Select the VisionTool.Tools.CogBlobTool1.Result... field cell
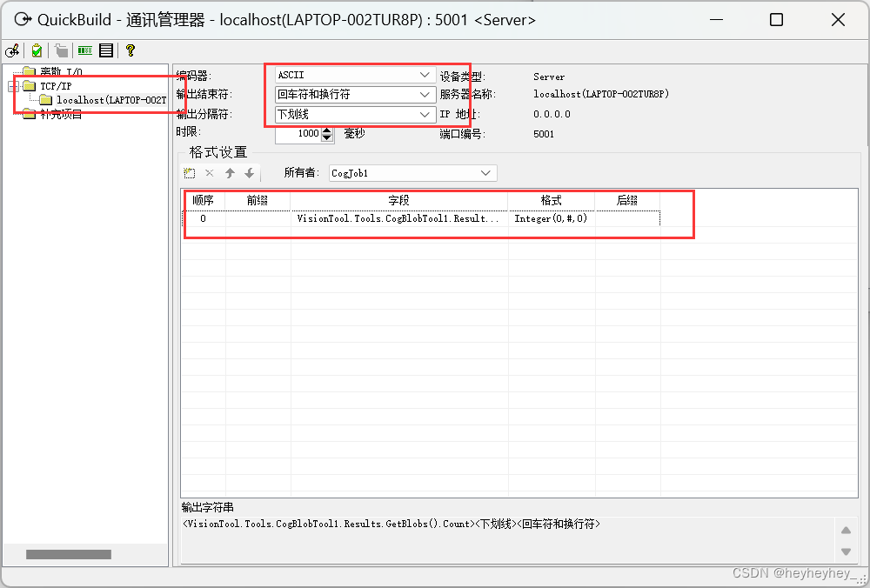The width and height of the screenshot is (870, 588). [x=399, y=218]
